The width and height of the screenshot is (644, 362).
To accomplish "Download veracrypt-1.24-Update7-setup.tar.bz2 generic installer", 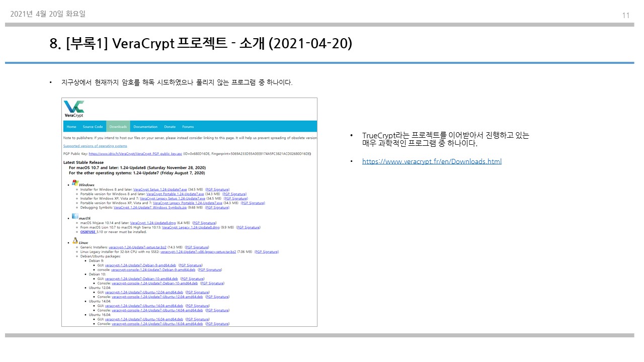I will tap(137, 247).
